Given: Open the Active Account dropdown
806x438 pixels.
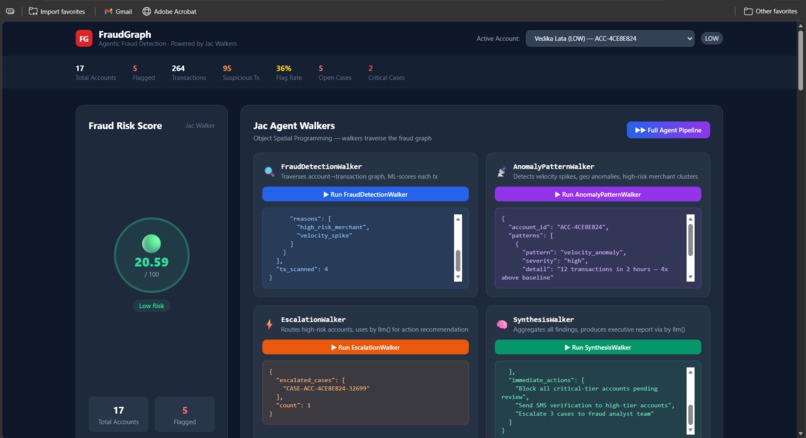Looking at the screenshot, I should tap(610, 39).
